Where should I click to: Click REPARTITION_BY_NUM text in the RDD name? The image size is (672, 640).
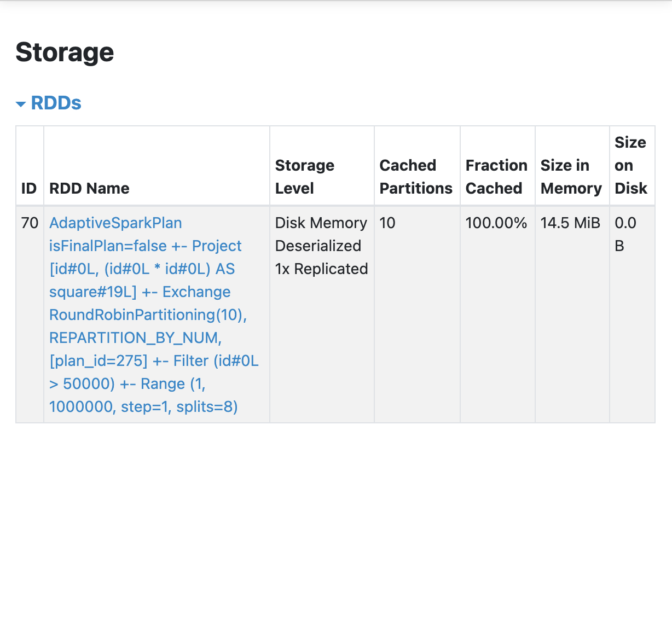click(x=135, y=338)
